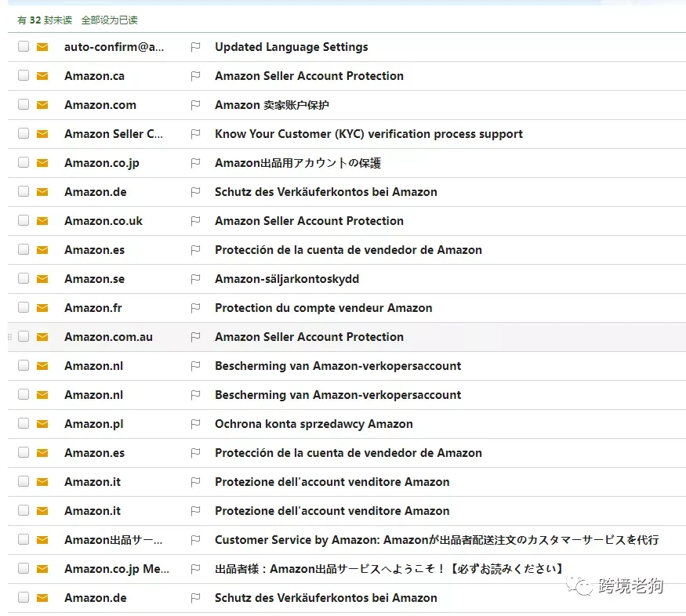Click unread envelope icon for Amazon.com email
Screen dimensions: 686x616
(42, 105)
